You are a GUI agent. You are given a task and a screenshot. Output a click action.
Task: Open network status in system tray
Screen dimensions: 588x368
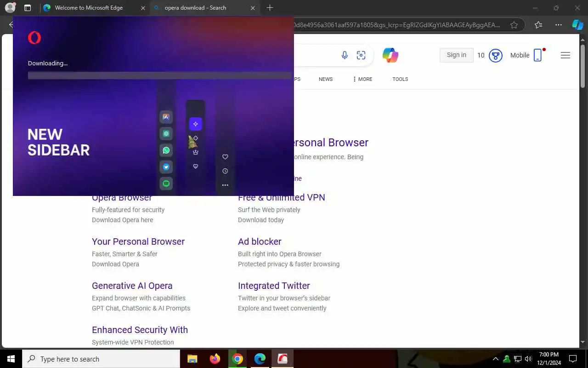[x=517, y=359]
